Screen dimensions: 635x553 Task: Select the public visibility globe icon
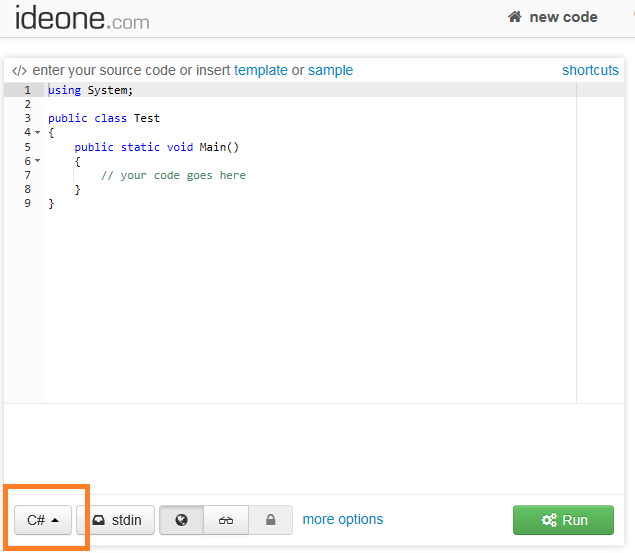[181, 520]
